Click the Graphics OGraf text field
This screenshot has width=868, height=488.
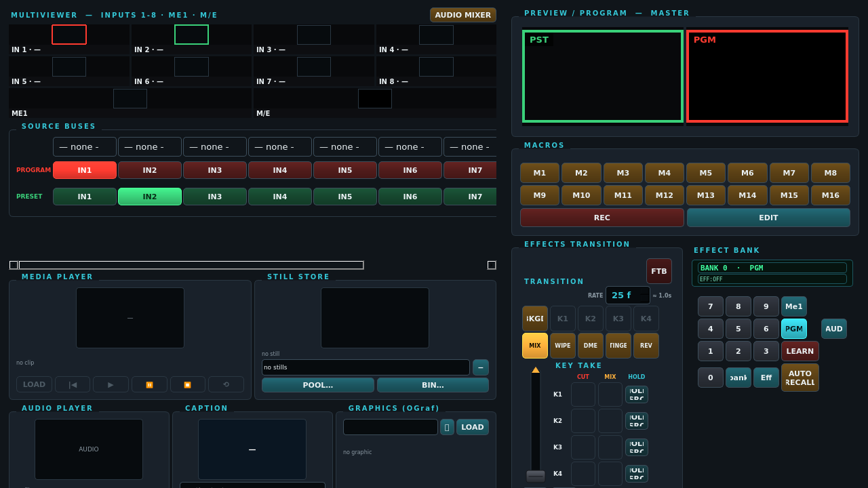point(391,427)
